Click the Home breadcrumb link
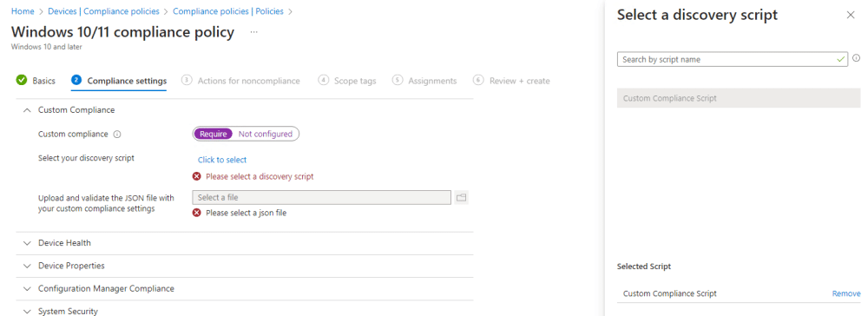The width and height of the screenshot is (868, 316). 23,11
